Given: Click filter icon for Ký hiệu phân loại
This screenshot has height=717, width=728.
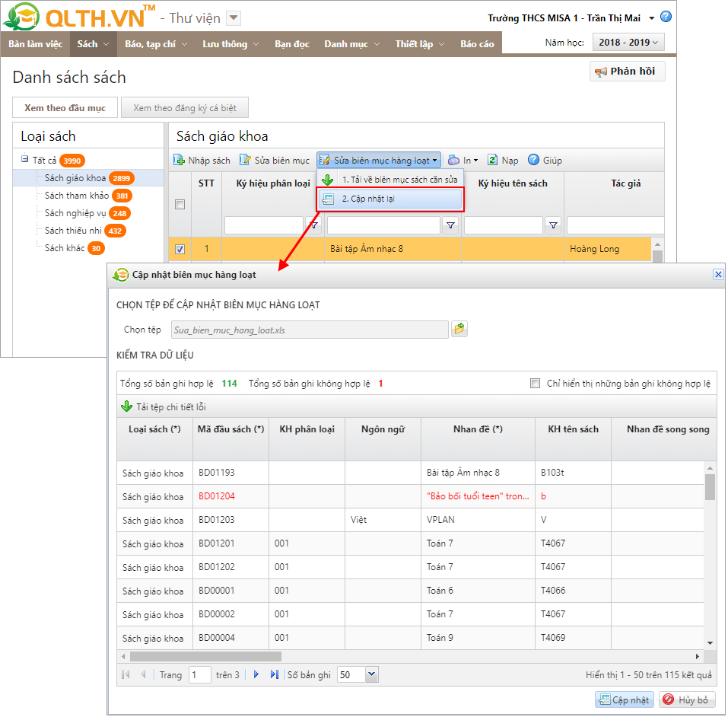Looking at the screenshot, I should 313,225.
